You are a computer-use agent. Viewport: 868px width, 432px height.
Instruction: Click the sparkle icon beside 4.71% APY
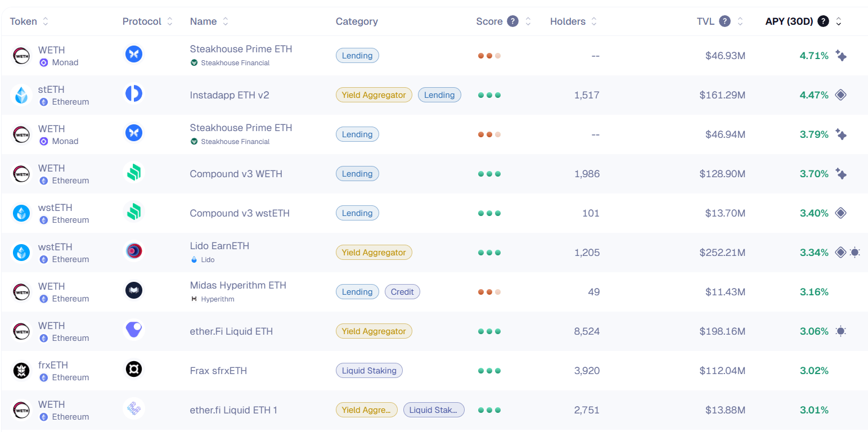[841, 56]
